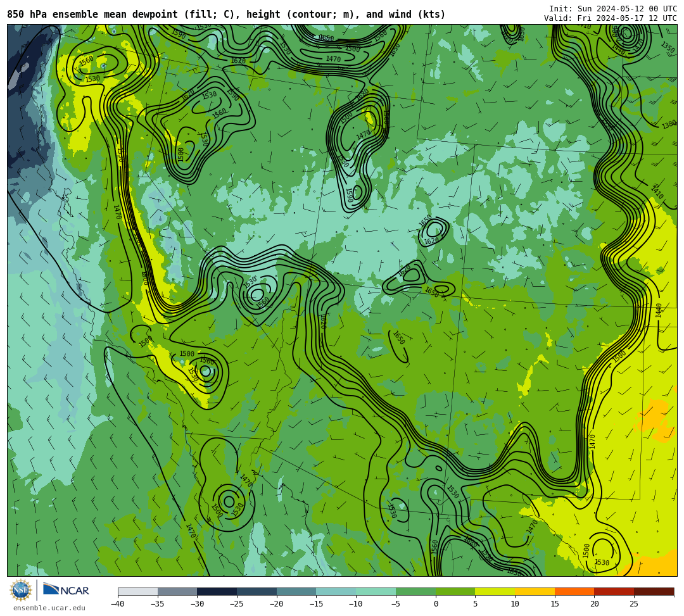Click the '-40' colorbar tick label
Image resolution: width=684 pixels, height=616 pixels.
pyautogui.click(x=118, y=604)
